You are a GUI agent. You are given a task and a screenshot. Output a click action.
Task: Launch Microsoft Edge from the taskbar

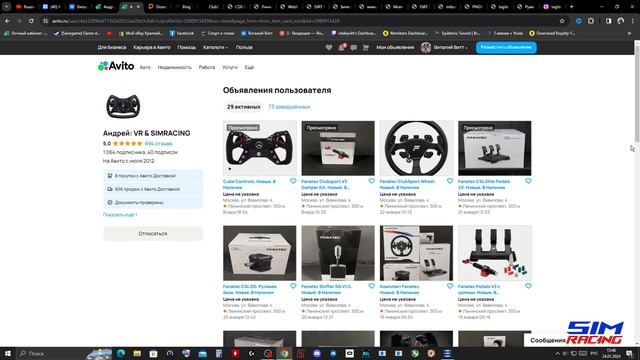(121, 353)
